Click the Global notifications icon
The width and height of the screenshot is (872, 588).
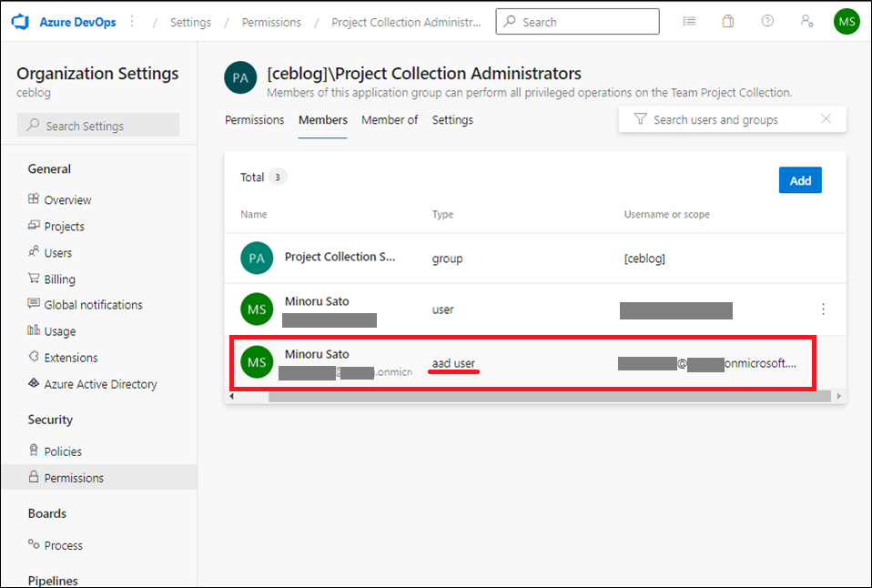pos(34,304)
